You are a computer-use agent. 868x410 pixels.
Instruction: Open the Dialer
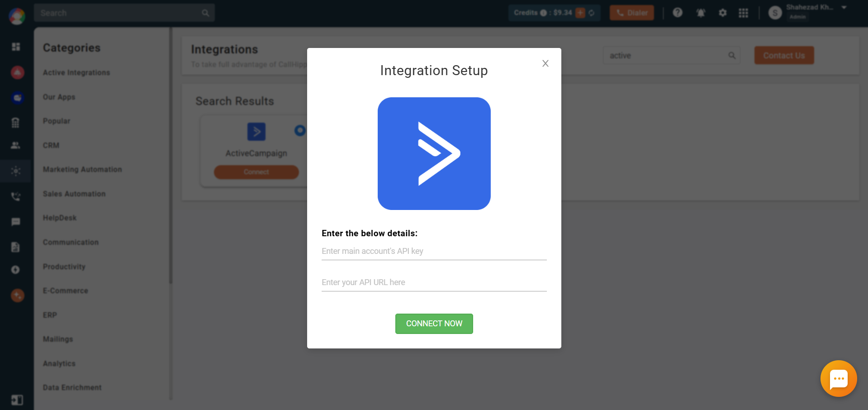631,13
